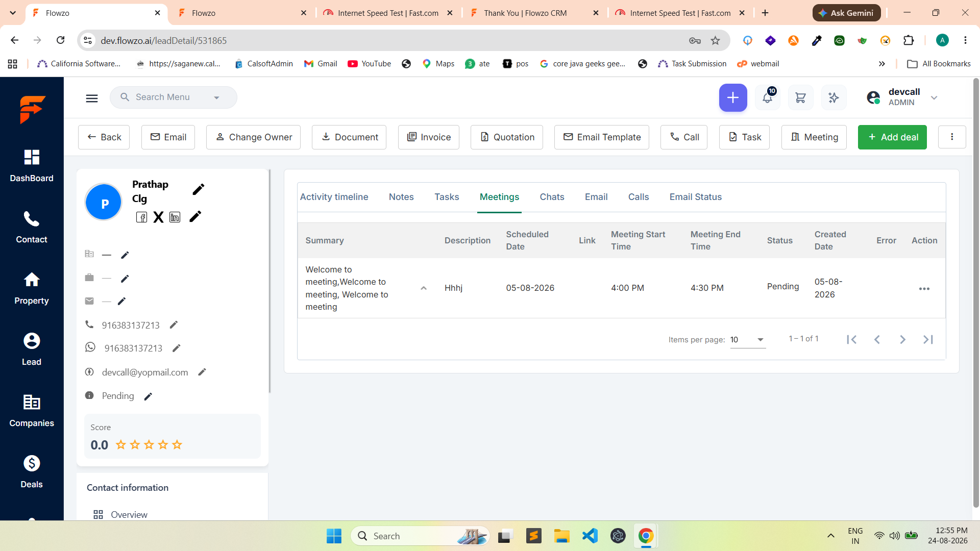Open the hamburger menu icon
This screenshot has height=551, width=980.
(92, 98)
